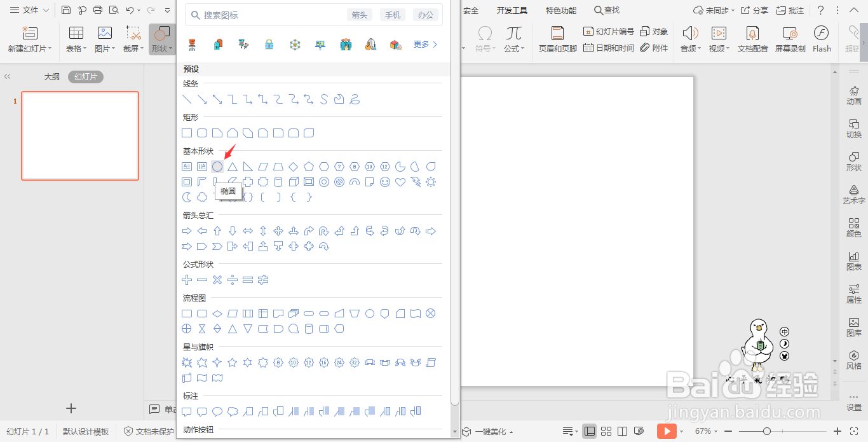
Task: Choose the heart shape
Action: pos(400,182)
